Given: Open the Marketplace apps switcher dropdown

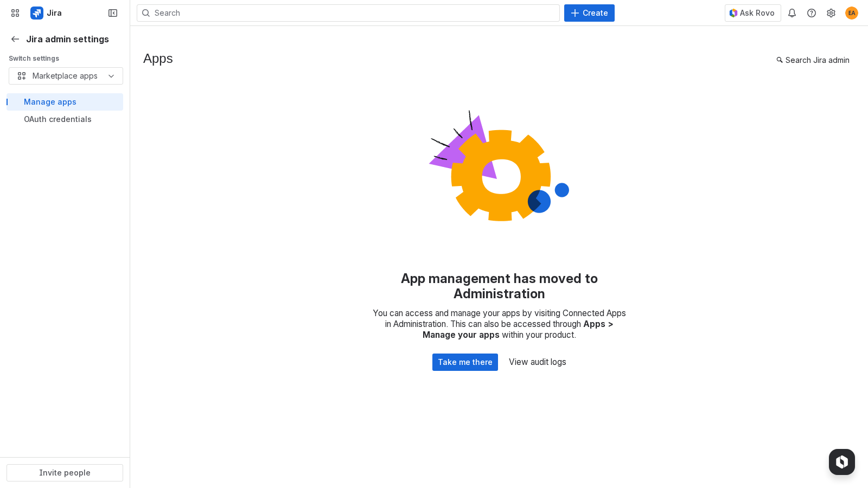Looking at the screenshot, I should 65,76.
